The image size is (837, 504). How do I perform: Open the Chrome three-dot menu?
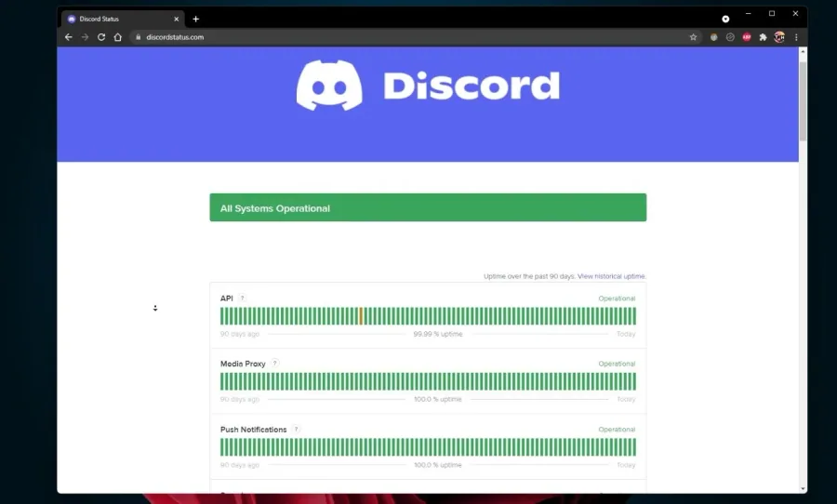point(796,37)
